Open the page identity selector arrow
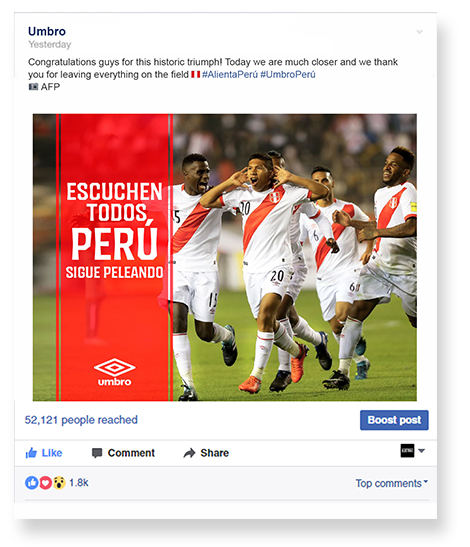The image size is (470, 547). click(421, 451)
